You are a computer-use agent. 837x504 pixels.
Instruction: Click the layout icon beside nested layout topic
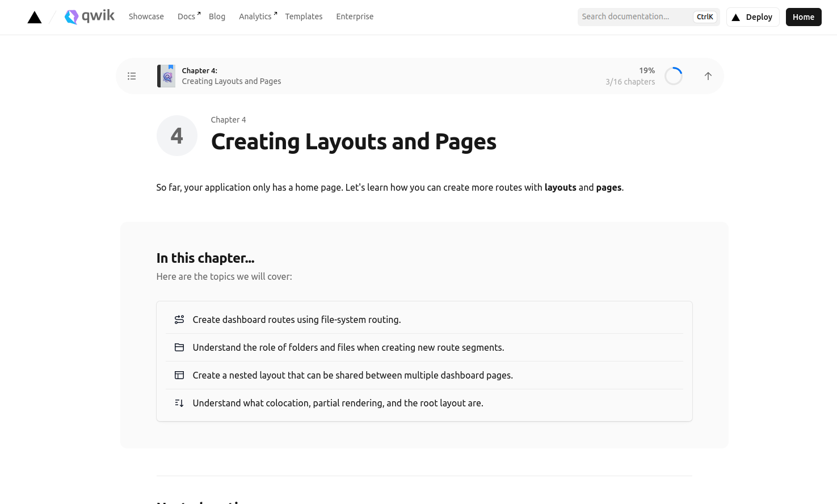point(179,375)
